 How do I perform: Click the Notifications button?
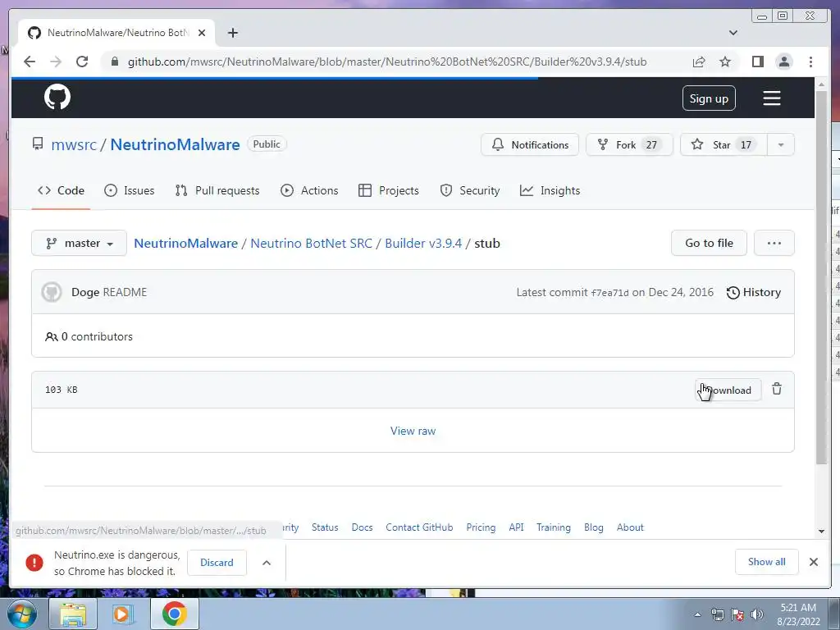530,144
